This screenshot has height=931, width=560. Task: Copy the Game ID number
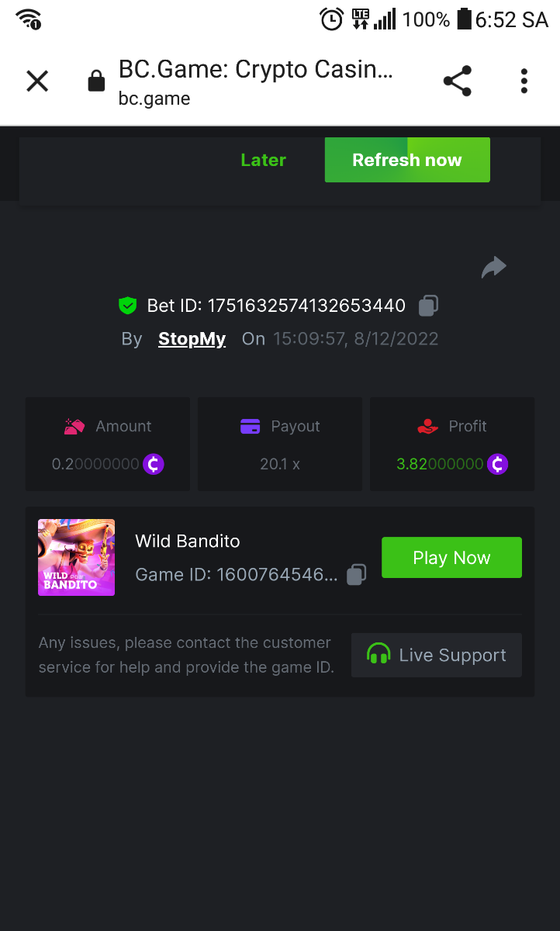click(356, 575)
